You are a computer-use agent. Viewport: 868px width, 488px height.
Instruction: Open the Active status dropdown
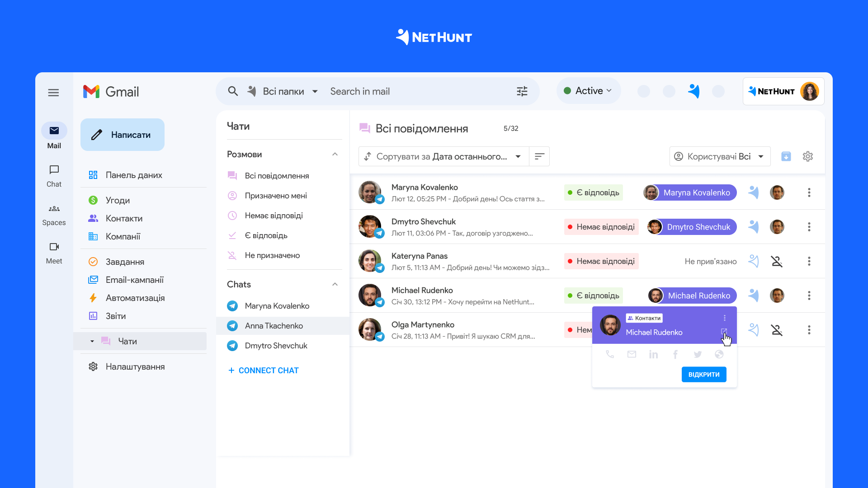click(x=588, y=91)
